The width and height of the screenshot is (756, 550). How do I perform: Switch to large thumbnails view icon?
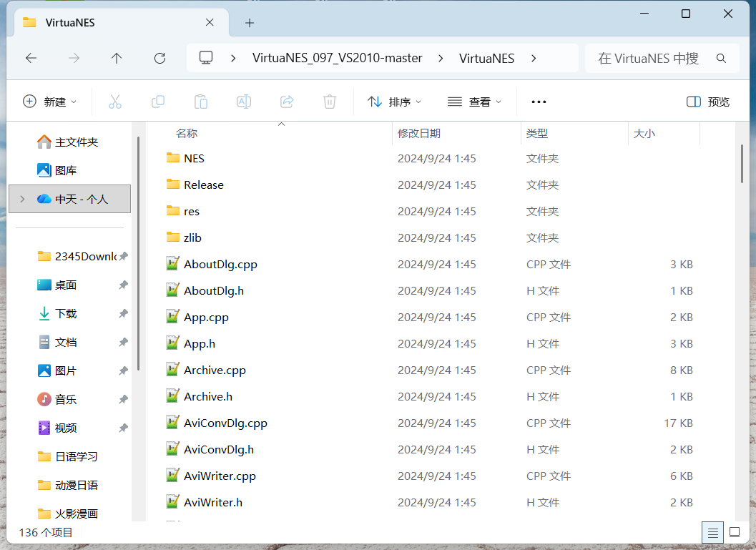pyautogui.click(x=735, y=532)
